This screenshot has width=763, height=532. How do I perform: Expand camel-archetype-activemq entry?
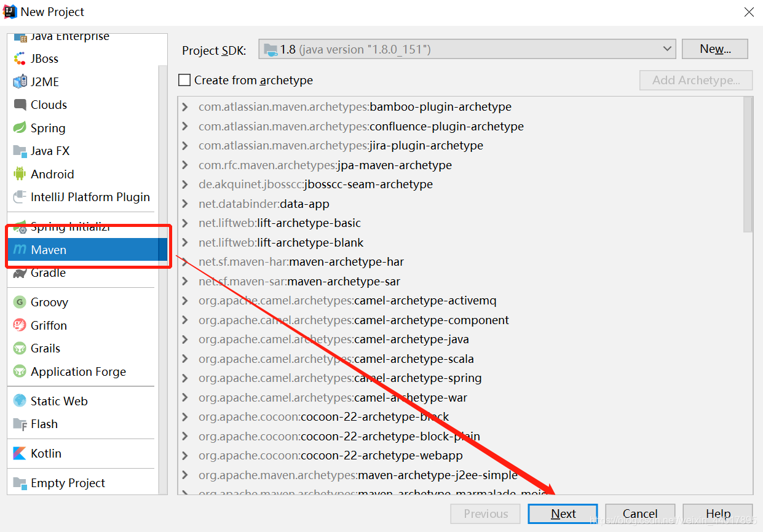point(185,301)
